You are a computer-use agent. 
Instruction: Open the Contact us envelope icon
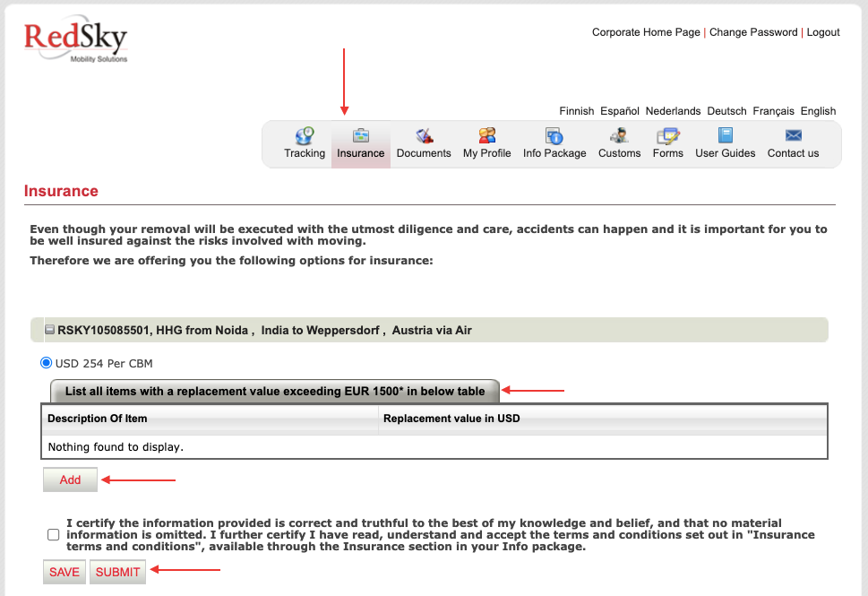coord(794,135)
